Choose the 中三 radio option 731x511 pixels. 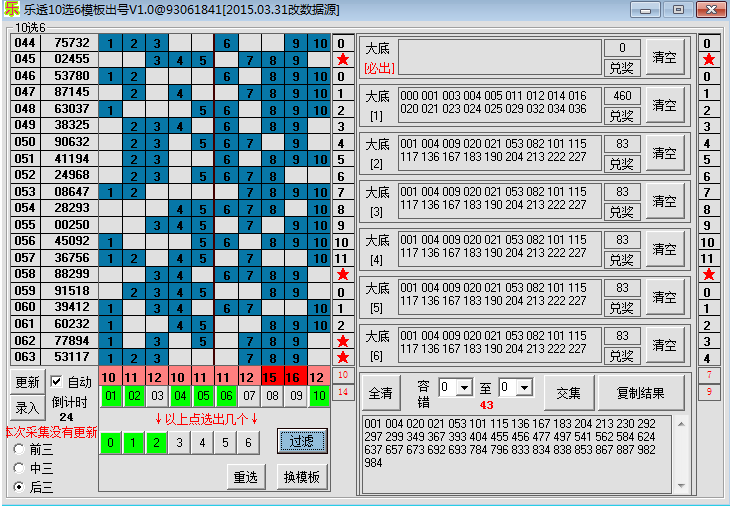[19, 468]
